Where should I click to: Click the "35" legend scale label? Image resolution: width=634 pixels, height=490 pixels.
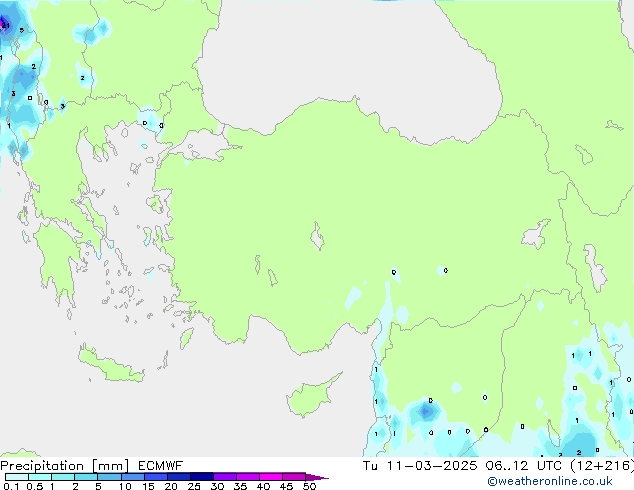[x=240, y=486]
